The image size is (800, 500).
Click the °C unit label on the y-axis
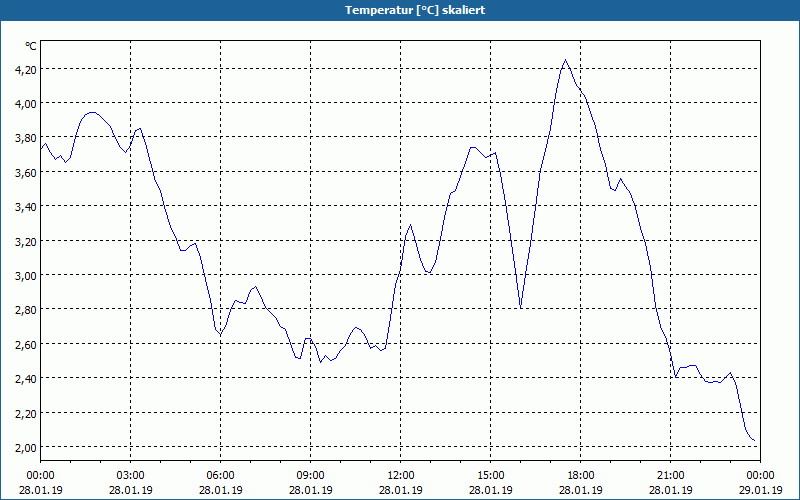tap(31, 46)
